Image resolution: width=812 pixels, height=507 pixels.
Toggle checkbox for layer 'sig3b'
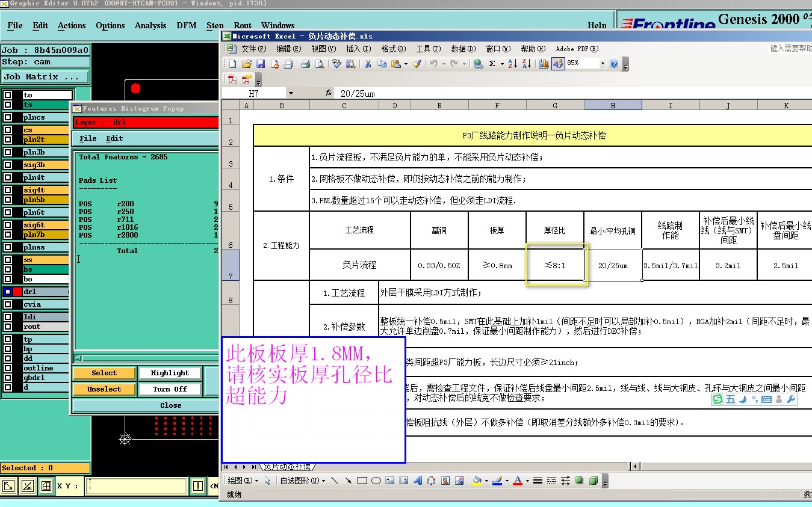pyautogui.click(x=7, y=165)
